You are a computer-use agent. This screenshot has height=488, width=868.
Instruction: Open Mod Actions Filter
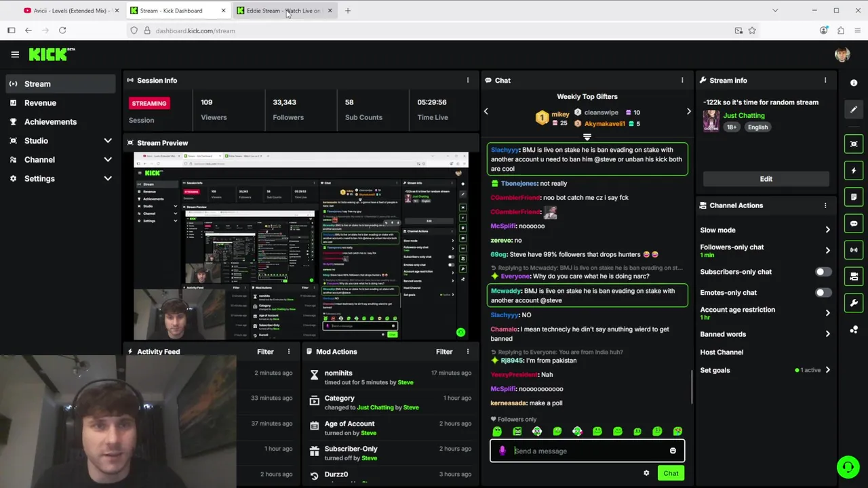point(444,352)
